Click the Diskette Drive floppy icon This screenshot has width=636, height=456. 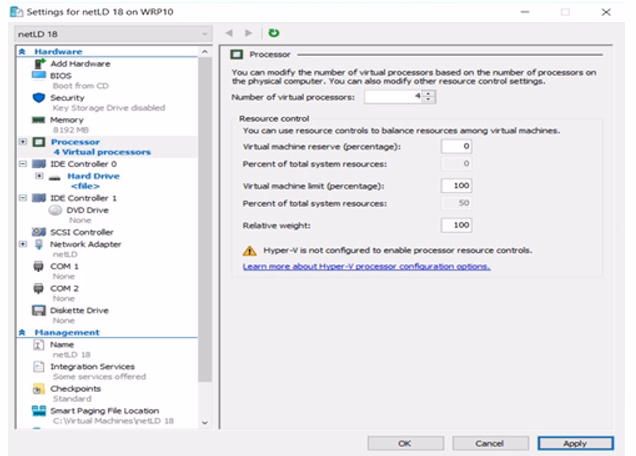point(39,310)
